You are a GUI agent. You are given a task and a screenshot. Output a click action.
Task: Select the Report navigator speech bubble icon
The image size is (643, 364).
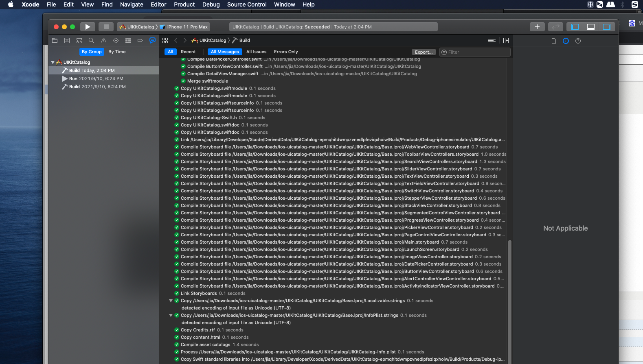[x=152, y=40]
